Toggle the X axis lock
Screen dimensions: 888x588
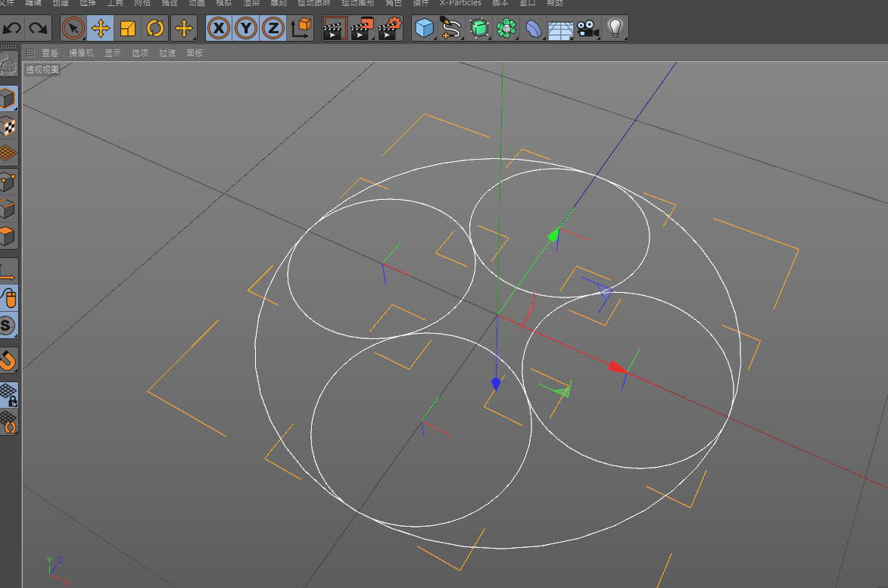pyautogui.click(x=219, y=29)
